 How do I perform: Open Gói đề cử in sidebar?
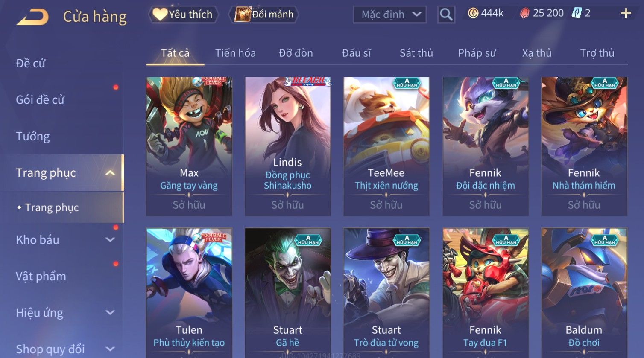(40, 100)
